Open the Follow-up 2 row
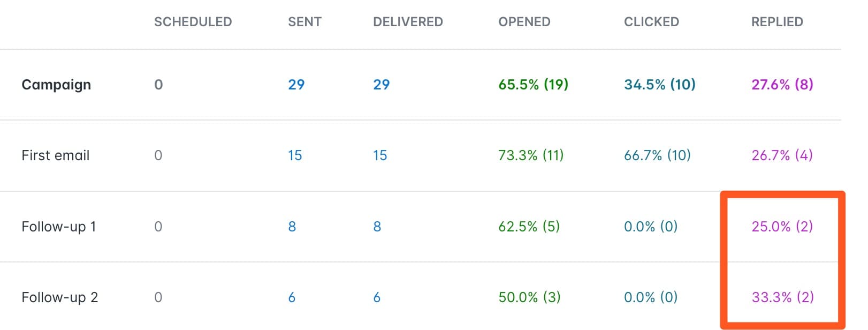 [60, 297]
